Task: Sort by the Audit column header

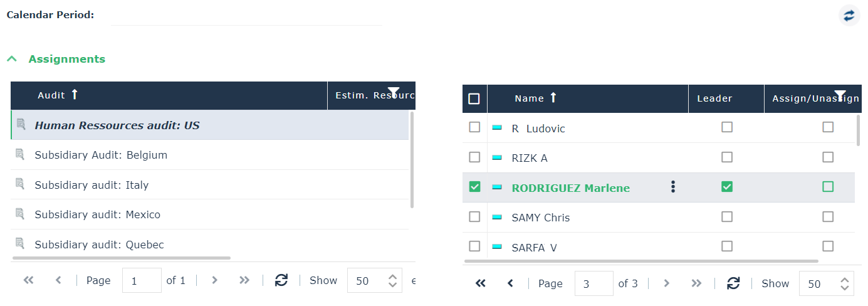Action: pyautogui.click(x=51, y=95)
